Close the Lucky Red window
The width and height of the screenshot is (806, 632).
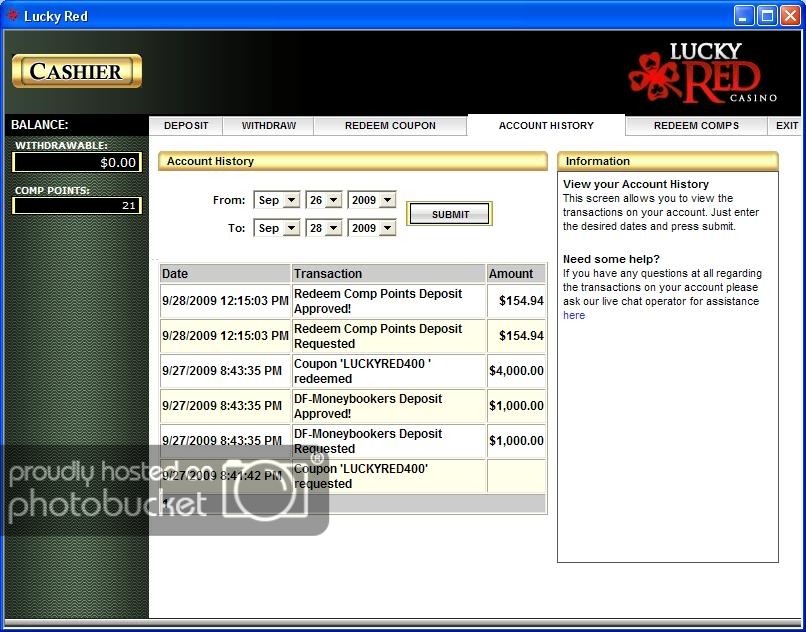791,16
